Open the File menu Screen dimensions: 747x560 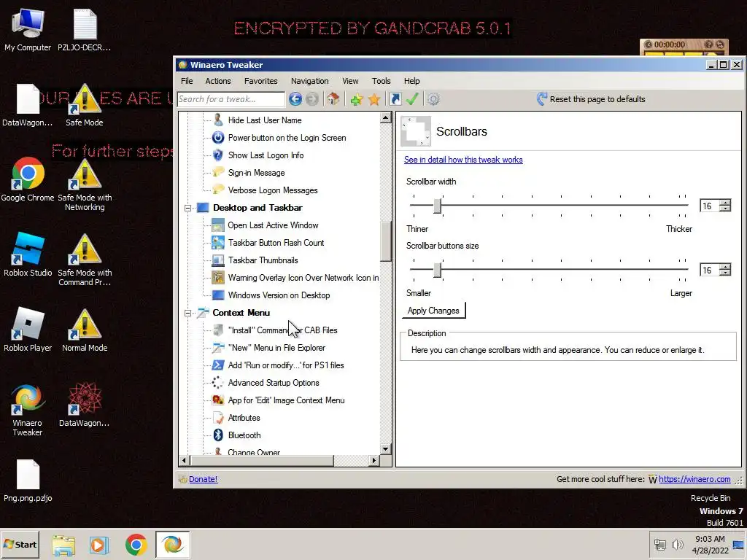click(187, 81)
